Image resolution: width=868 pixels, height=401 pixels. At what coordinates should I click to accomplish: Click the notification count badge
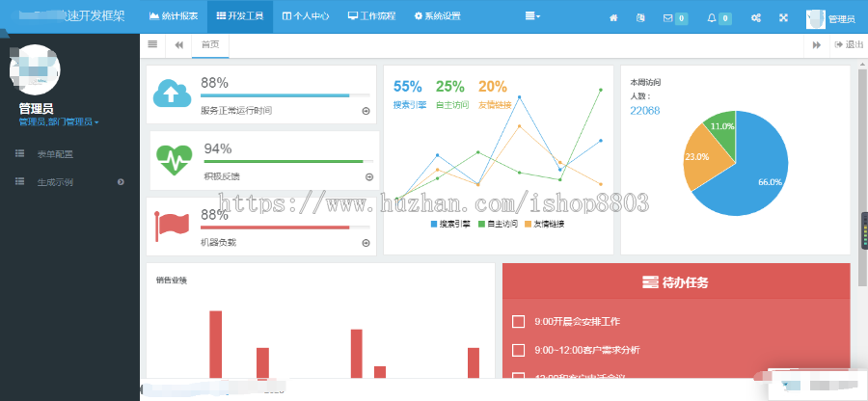coord(725,19)
